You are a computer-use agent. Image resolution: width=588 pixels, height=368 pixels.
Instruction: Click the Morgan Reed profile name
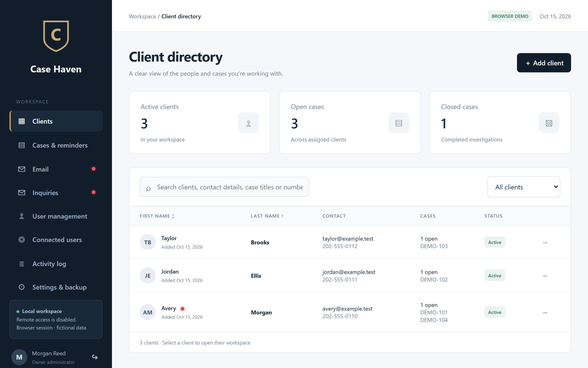pyautogui.click(x=49, y=353)
